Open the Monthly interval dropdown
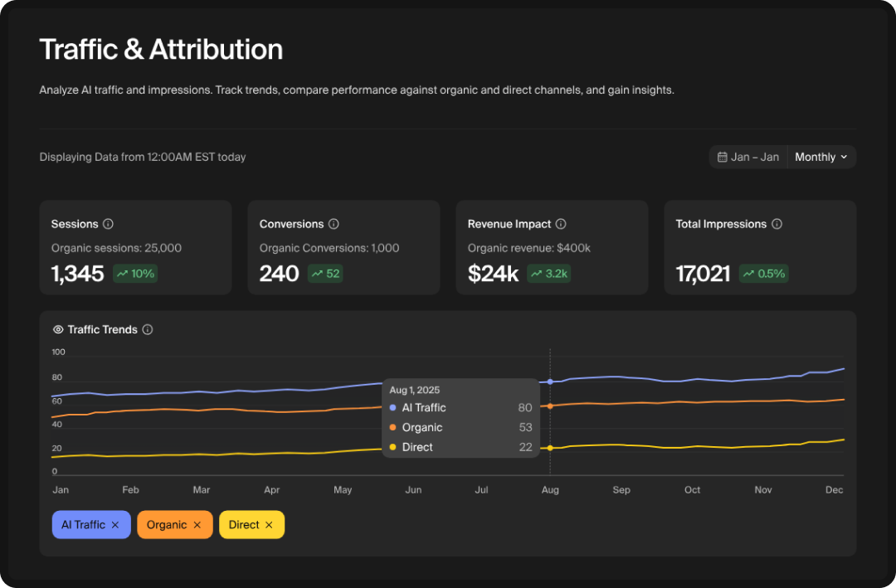The image size is (896, 588). [x=817, y=157]
